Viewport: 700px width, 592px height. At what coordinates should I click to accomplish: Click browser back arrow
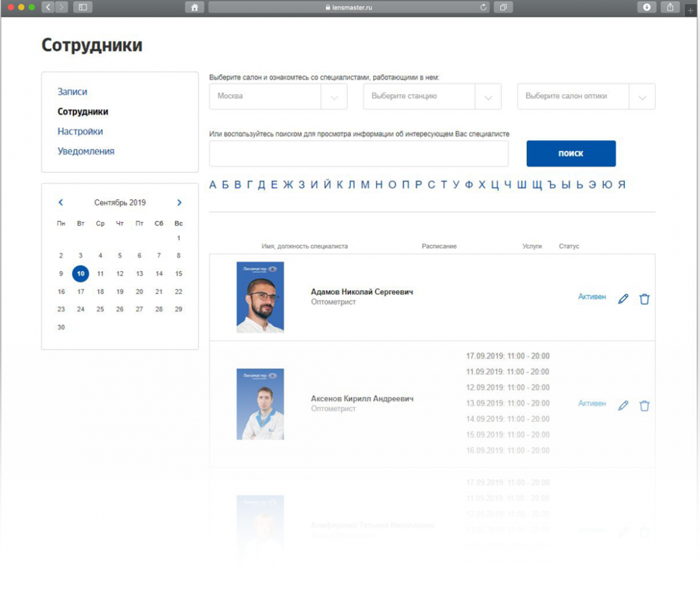pos(48,7)
